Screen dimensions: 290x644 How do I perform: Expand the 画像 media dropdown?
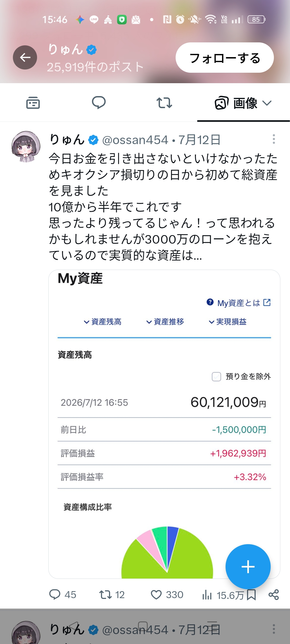click(243, 103)
